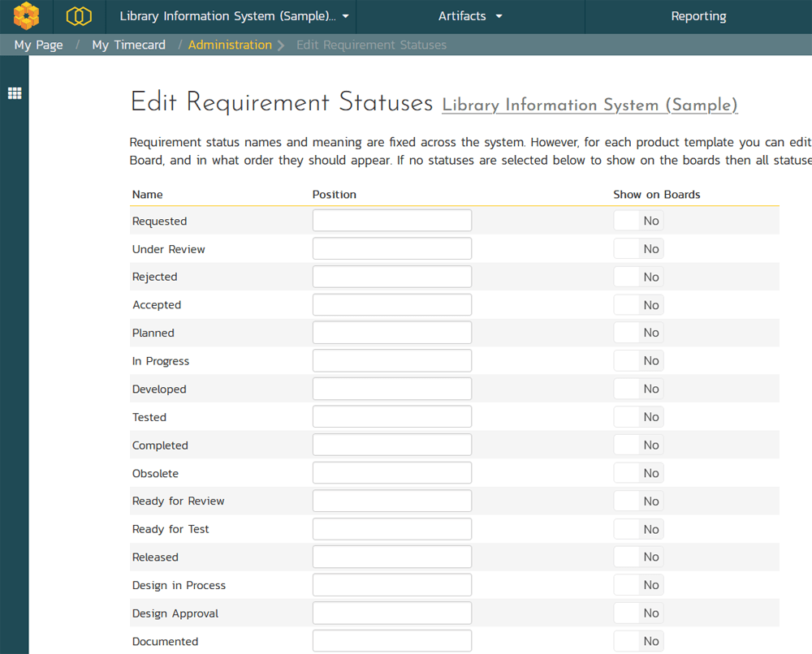The width and height of the screenshot is (812, 654).
Task: Open the grid icon in the left sidebar
Action: [15, 93]
